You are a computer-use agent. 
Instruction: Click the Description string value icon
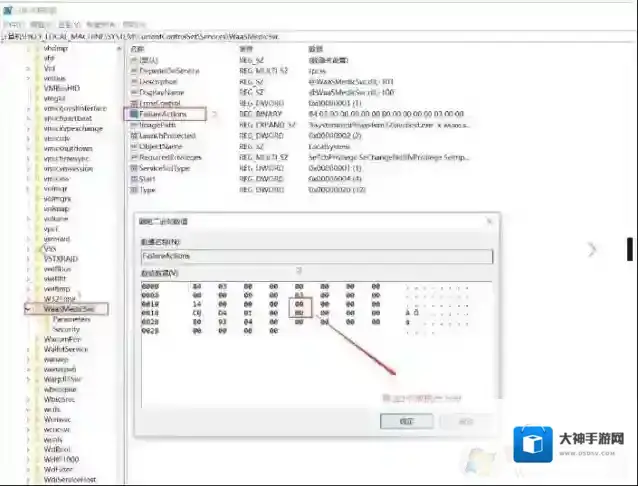[x=134, y=82]
